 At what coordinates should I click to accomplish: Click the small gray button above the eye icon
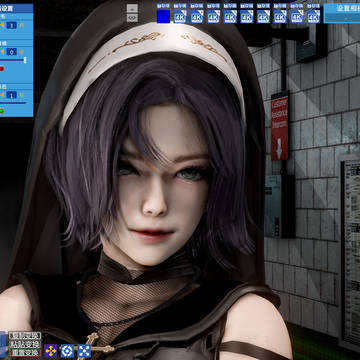point(132,8)
